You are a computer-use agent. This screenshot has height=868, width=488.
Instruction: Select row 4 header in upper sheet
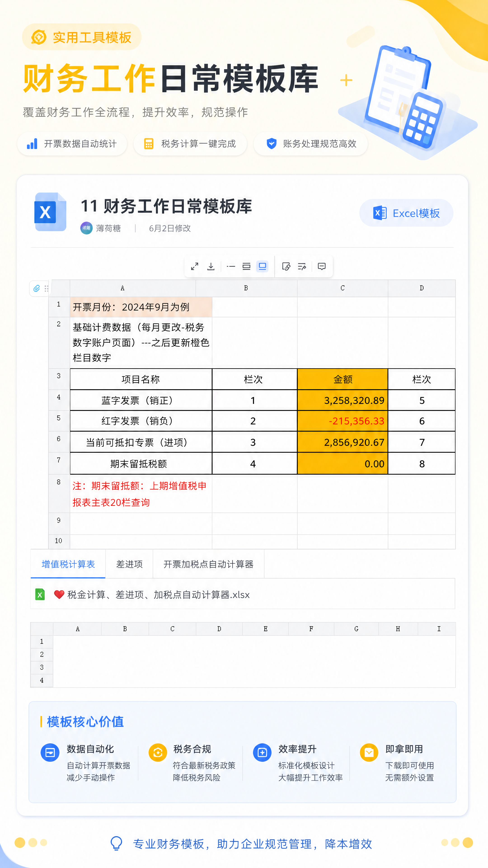coord(59,400)
